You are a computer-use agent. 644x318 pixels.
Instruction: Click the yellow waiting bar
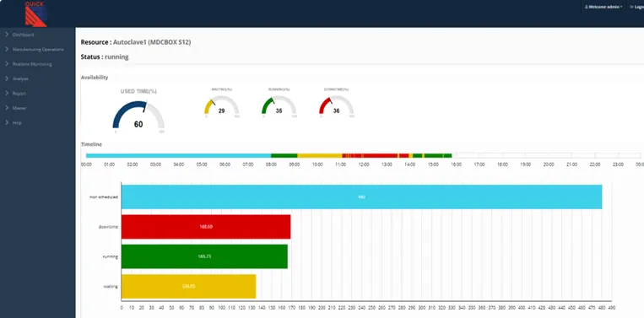pos(188,287)
